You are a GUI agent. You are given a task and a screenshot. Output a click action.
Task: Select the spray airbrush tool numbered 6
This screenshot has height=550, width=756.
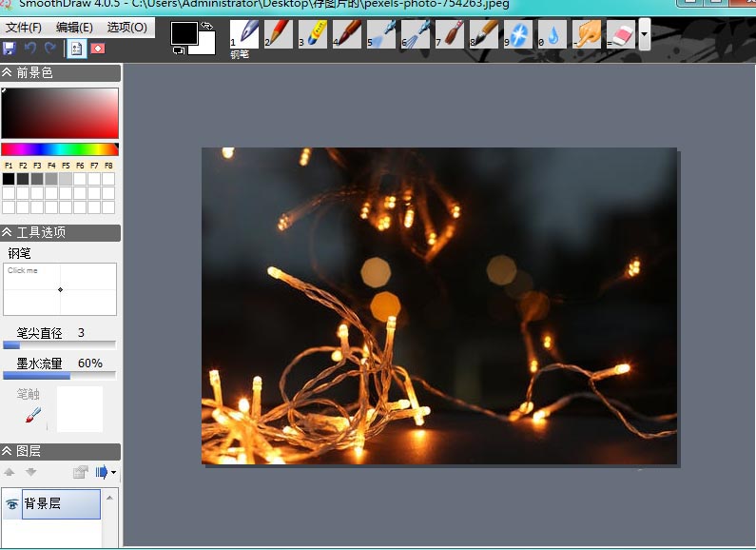(416, 33)
